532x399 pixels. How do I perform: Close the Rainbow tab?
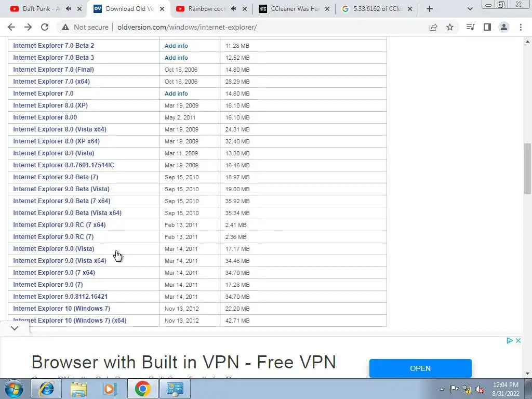click(244, 9)
